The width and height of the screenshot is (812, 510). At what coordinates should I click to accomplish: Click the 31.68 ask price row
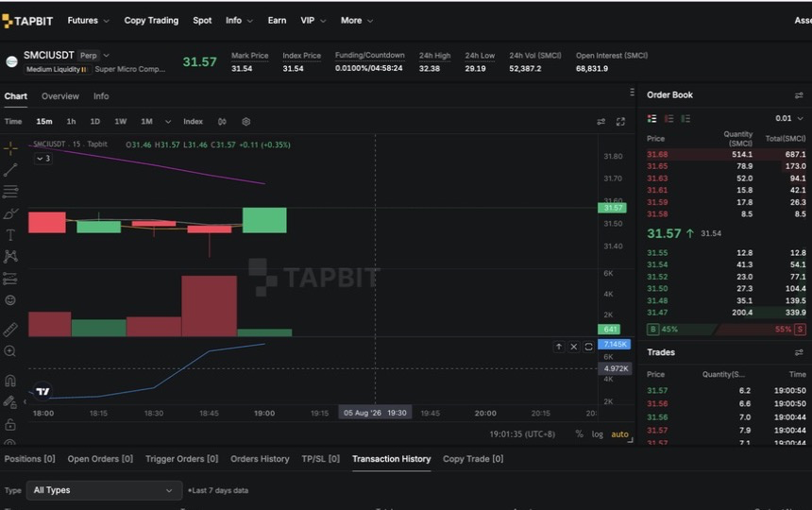click(726, 154)
